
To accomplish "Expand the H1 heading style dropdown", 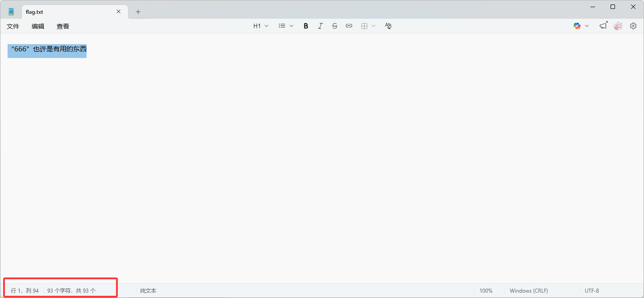I will pos(261,26).
